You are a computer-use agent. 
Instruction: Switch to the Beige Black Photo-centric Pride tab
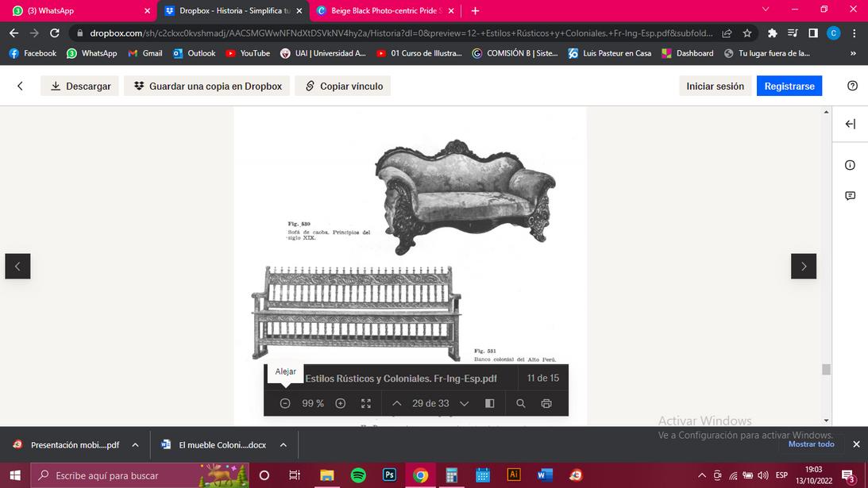[386, 10]
